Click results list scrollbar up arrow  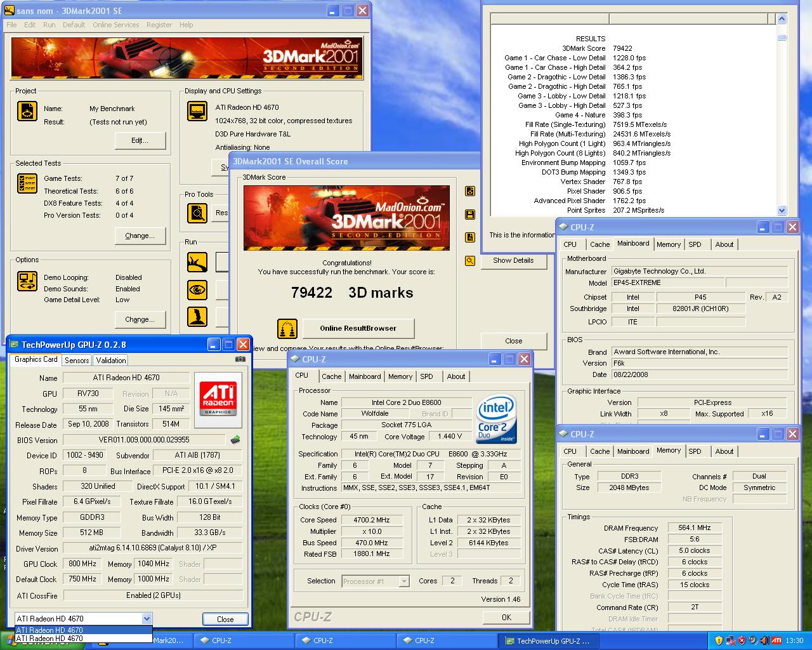point(782,19)
